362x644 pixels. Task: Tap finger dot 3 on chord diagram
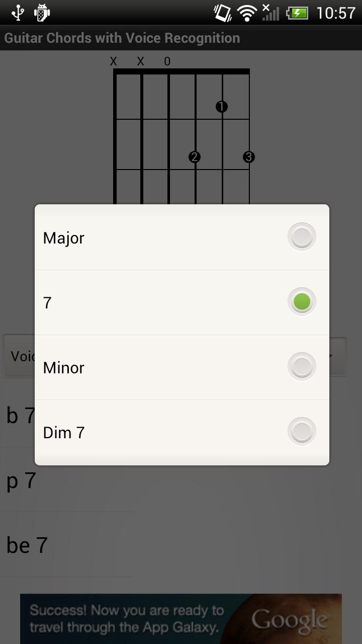pos(249,157)
